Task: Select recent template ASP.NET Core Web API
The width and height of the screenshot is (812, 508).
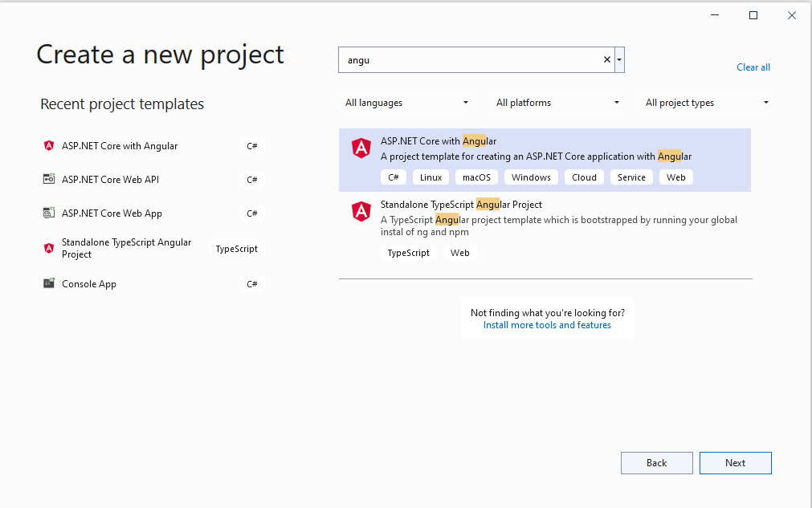Action: pos(153,180)
